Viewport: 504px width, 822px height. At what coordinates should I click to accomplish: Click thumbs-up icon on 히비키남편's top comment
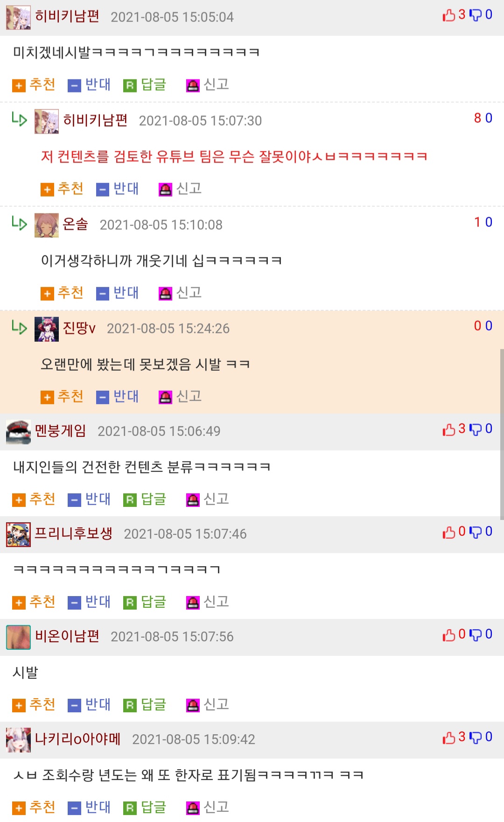448,15
